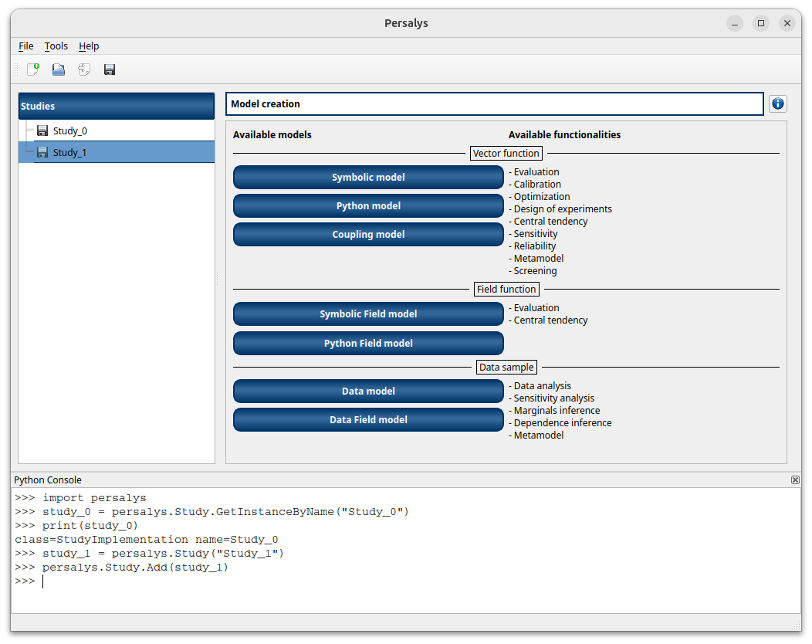The image size is (812, 644).
Task: Select Study_0 in the studies tree
Action: click(70, 130)
